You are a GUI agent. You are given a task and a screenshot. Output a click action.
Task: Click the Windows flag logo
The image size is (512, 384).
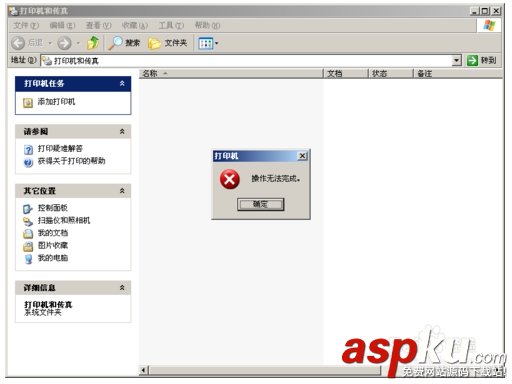[489, 25]
